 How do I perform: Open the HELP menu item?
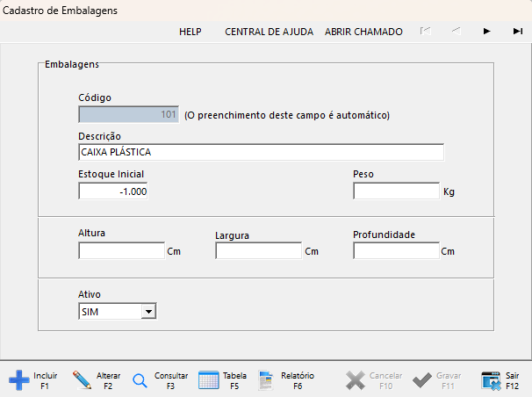click(x=191, y=32)
